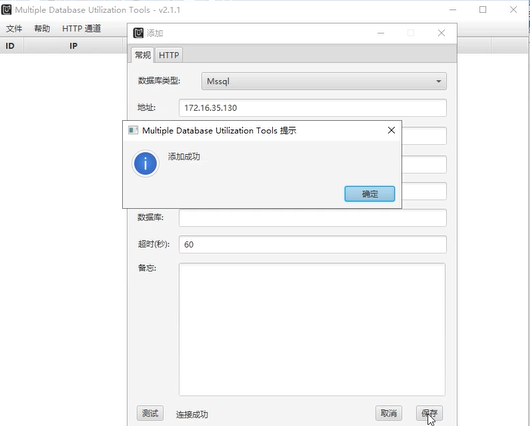This screenshot has width=530, height=426.
Task: Click the IP column header
Action: [x=73, y=46]
